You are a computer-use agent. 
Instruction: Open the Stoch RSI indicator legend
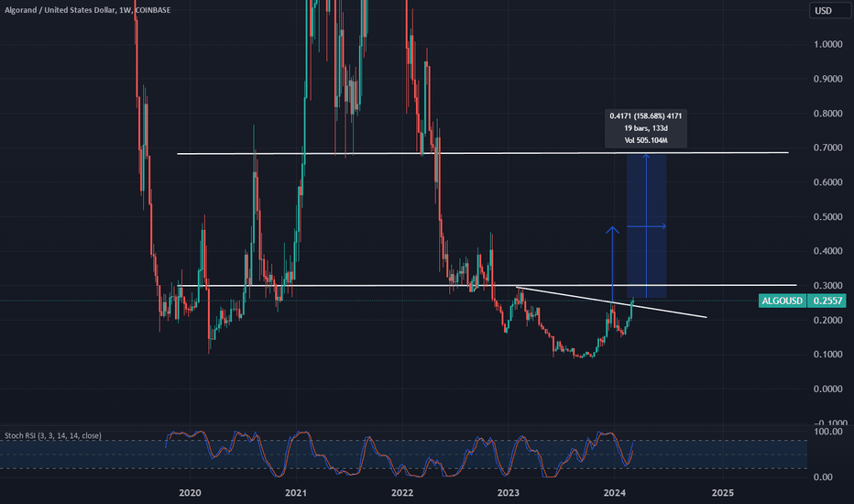coord(53,435)
